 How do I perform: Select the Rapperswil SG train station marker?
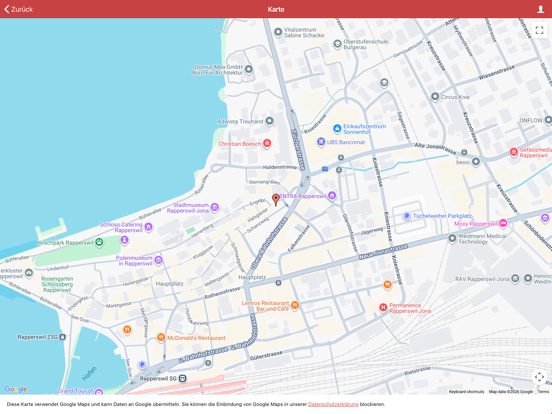[x=182, y=378]
